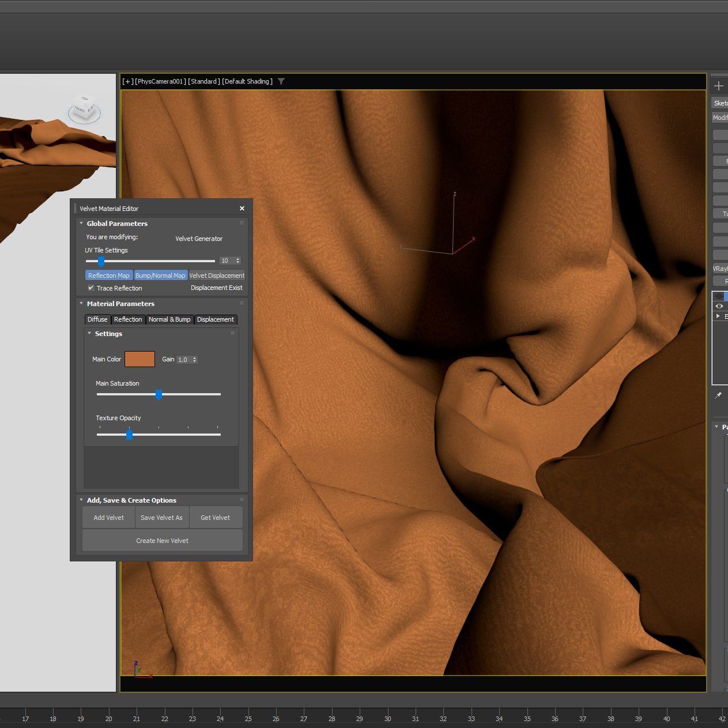Click the Main Saturation slider handle
The image size is (728, 728).
point(159,395)
